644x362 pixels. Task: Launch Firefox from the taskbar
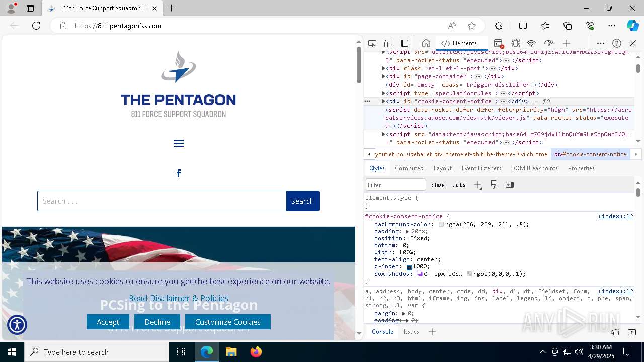(256, 352)
